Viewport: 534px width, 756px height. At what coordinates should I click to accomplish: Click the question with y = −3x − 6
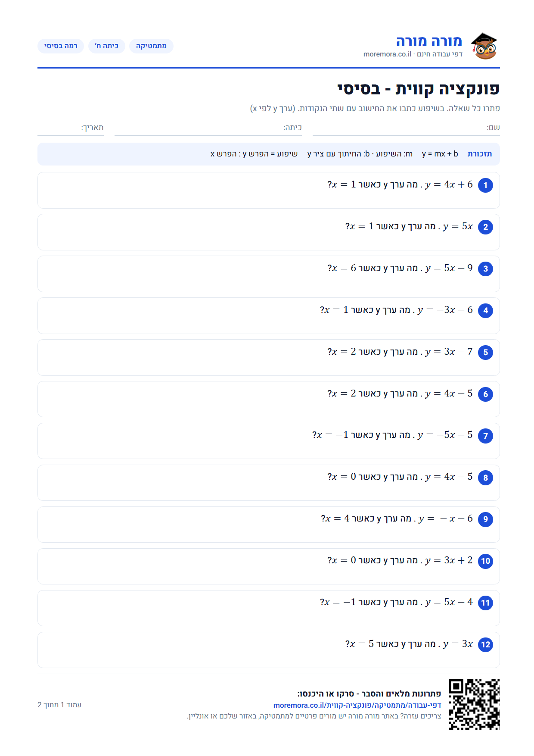tap(269, 316)
